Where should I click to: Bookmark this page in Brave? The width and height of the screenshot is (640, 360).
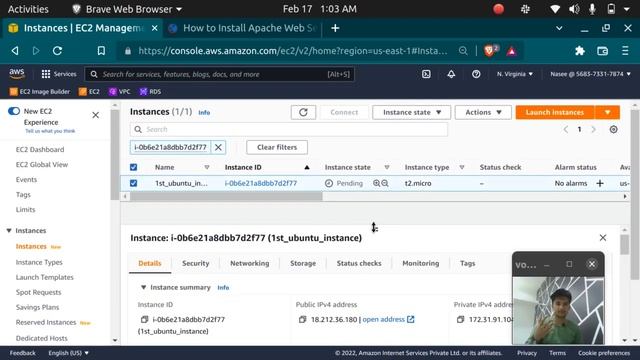pyautogui.click(x=101, y=51)
